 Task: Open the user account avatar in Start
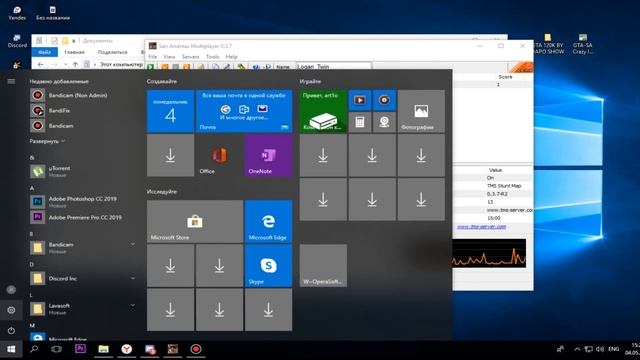click(11, 289)
